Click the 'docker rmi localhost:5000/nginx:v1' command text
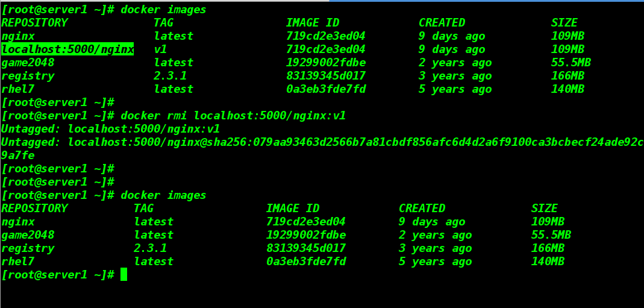The height and width of the screenshot is (308, 644). click(x=233, y=116)
